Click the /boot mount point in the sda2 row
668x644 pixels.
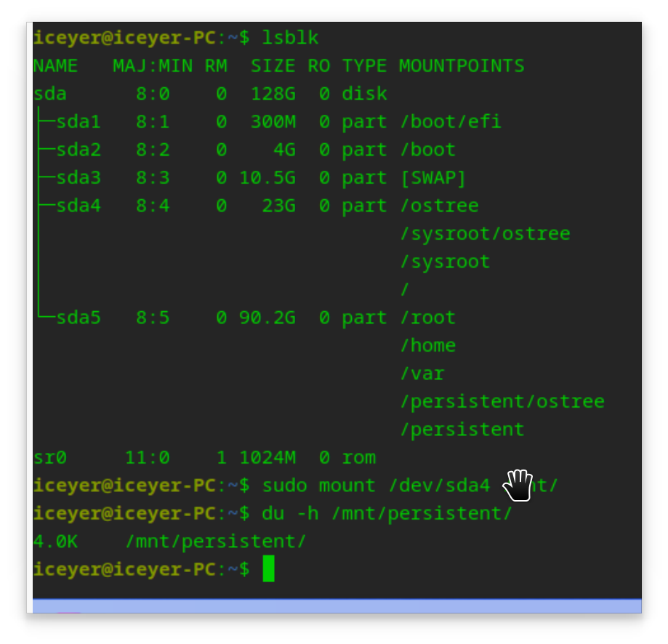click(427, 150)
